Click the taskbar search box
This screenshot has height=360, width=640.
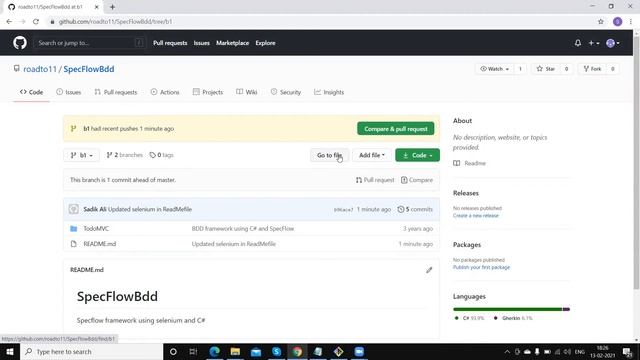click(x=91, y=351)
